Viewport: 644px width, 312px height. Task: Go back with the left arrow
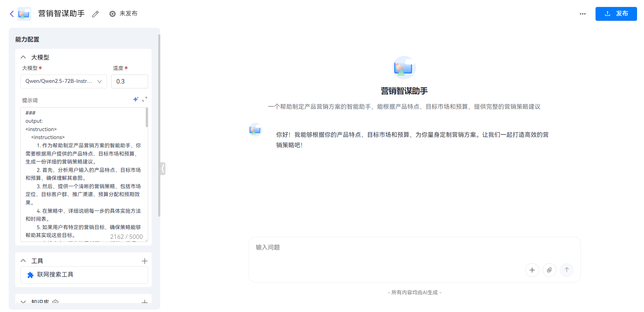(11, 14)
